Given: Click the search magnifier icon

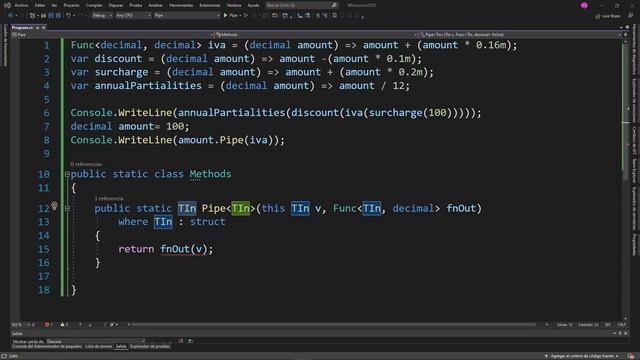Looking at the screenshot, I should tap(334, 5).
